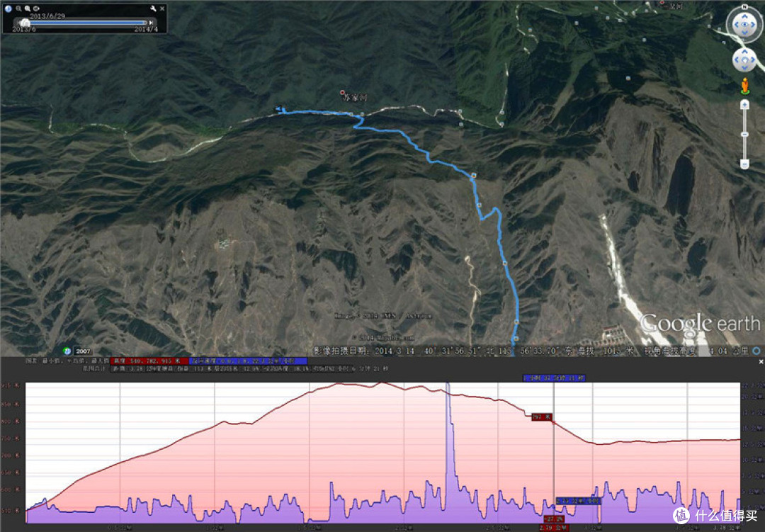Look right with the look joystick arrow

pyautogui.click(x=754, y=24)
